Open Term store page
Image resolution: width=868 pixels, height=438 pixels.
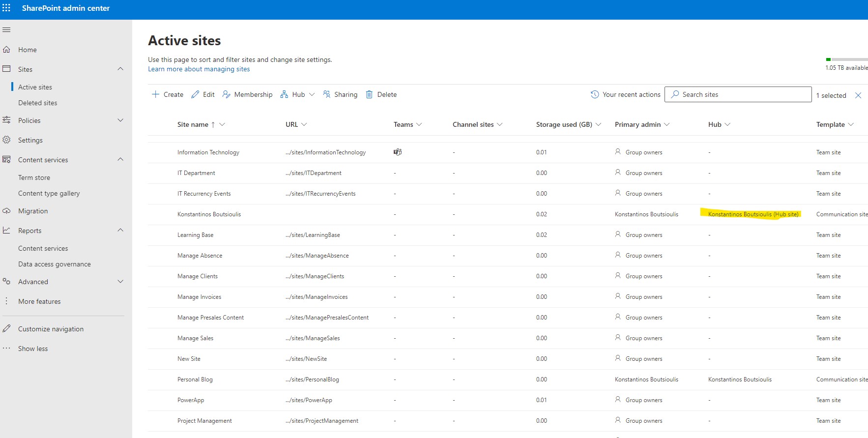coord(34,177)
